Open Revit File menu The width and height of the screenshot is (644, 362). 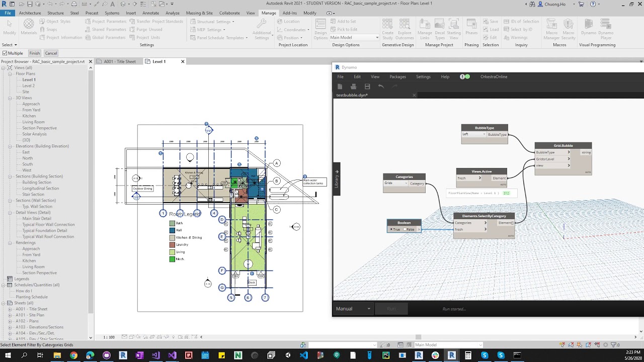8,13
